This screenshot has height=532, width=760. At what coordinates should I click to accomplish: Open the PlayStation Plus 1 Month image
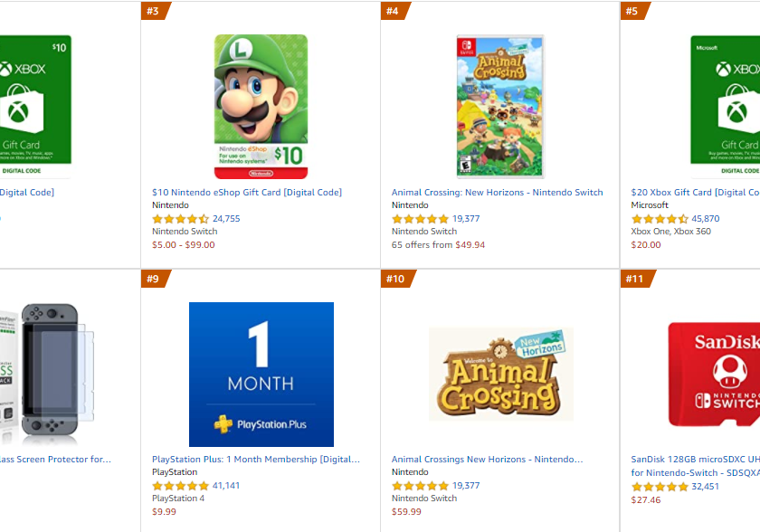click(261, 375)
